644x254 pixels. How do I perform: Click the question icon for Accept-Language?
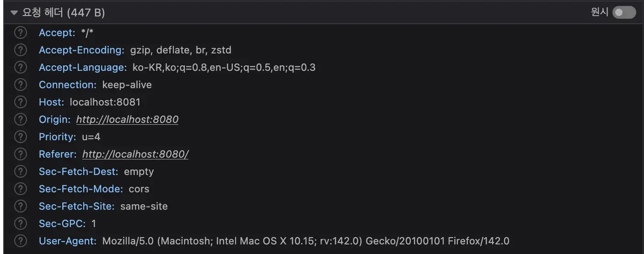click(20, 68)
